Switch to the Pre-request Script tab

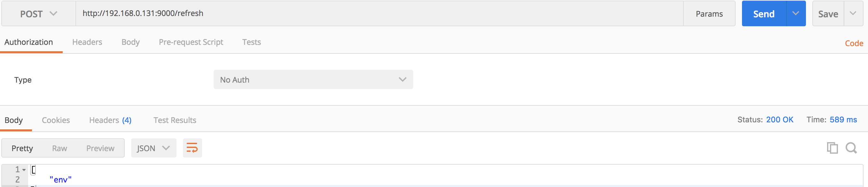[191, 42]
